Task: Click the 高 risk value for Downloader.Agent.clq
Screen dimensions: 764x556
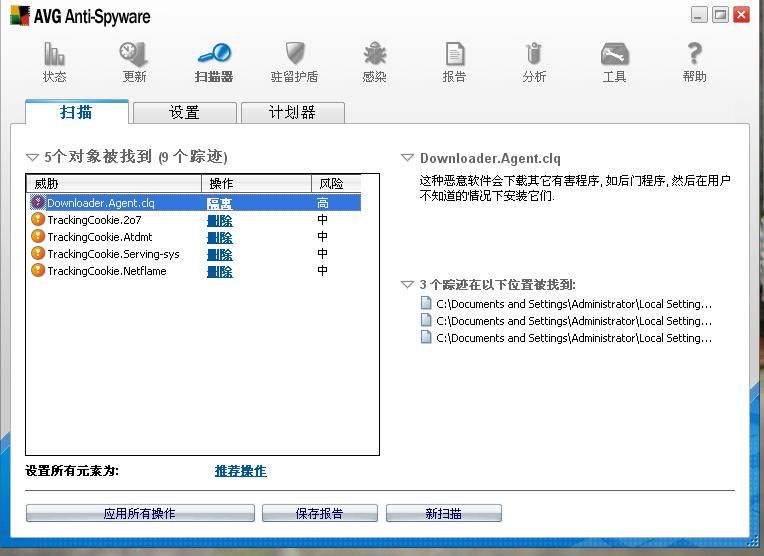Action: pos(323,203)
